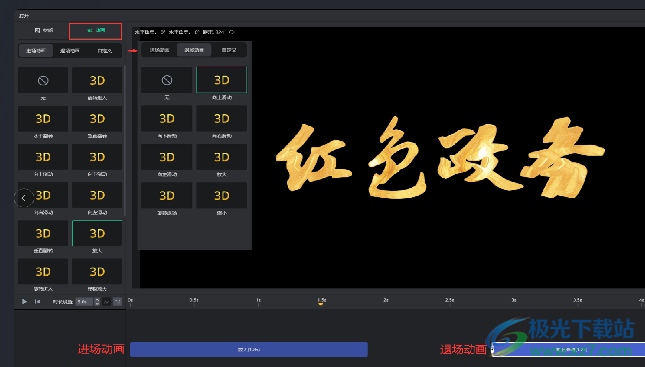Pick the 放大 3D preset in overlay panel
Image resolution: width=645 pixels, height=367 pixels.
click(x=222, y=157)
